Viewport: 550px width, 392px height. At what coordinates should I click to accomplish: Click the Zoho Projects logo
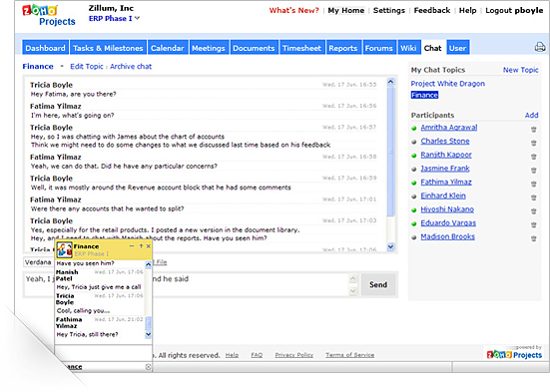click(x=48, y=15)
